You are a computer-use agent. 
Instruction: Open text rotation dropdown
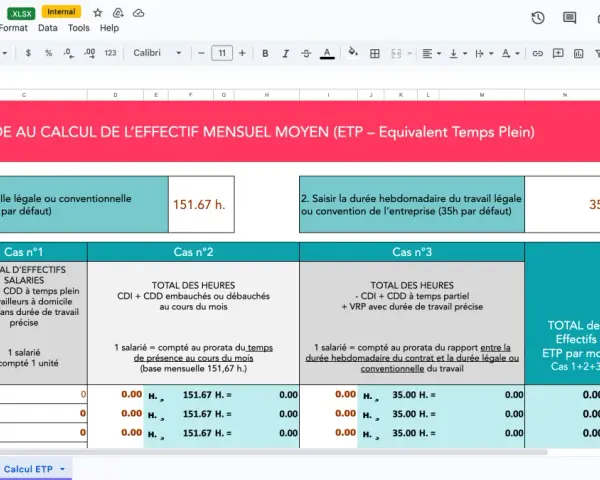point(510,54)
